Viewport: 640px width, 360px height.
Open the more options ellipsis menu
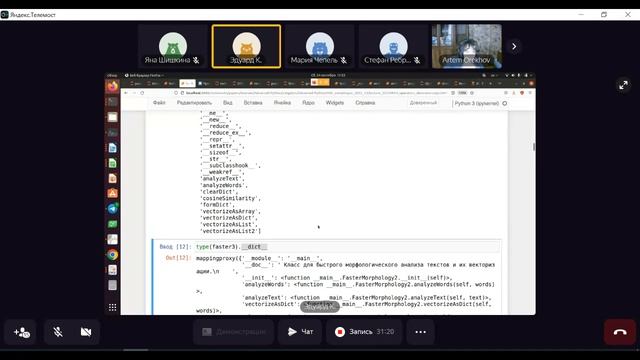tap(420, 332)
